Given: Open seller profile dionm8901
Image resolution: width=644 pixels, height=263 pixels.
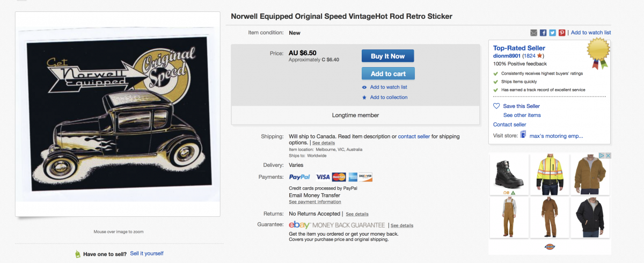Looking at the screenshot, I should [x=507, y=56].
